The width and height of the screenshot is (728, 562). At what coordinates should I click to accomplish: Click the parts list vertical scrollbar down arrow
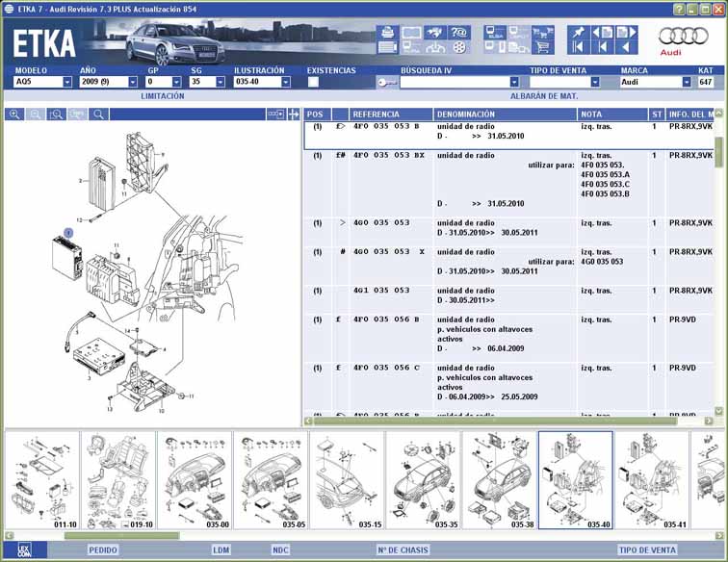(x=718, y=411)
